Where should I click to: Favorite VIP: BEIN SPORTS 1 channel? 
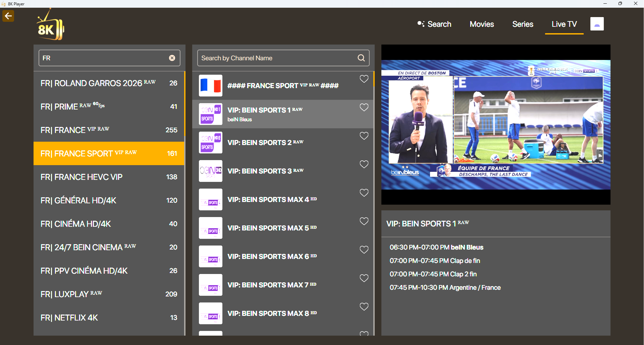click(x=364, y=108)
